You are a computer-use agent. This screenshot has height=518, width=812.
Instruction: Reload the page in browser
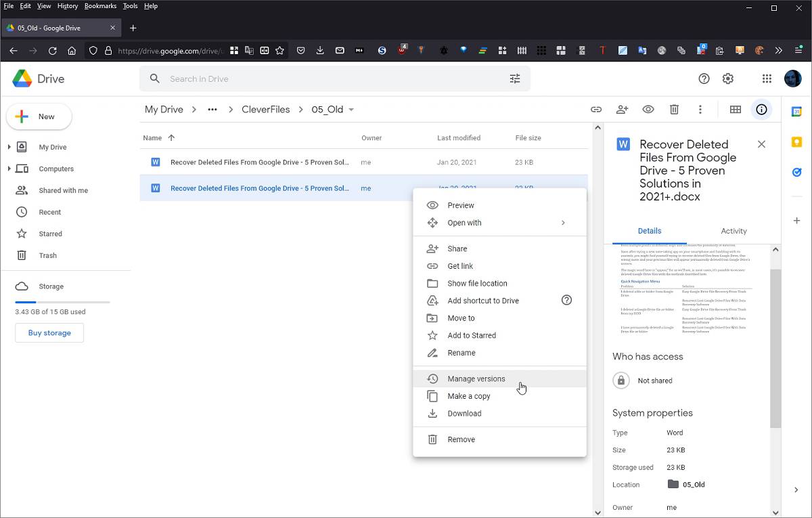coord(52,51)
